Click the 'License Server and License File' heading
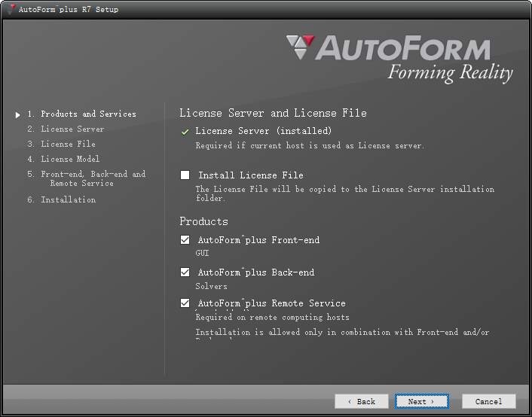 pyautogui.click(x=273, y=113)
